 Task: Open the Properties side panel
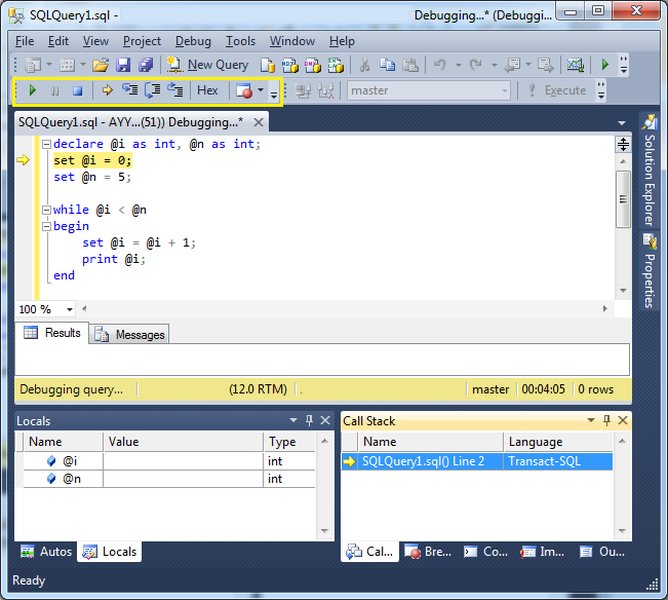pyautogui.click(x=649, y=271)
